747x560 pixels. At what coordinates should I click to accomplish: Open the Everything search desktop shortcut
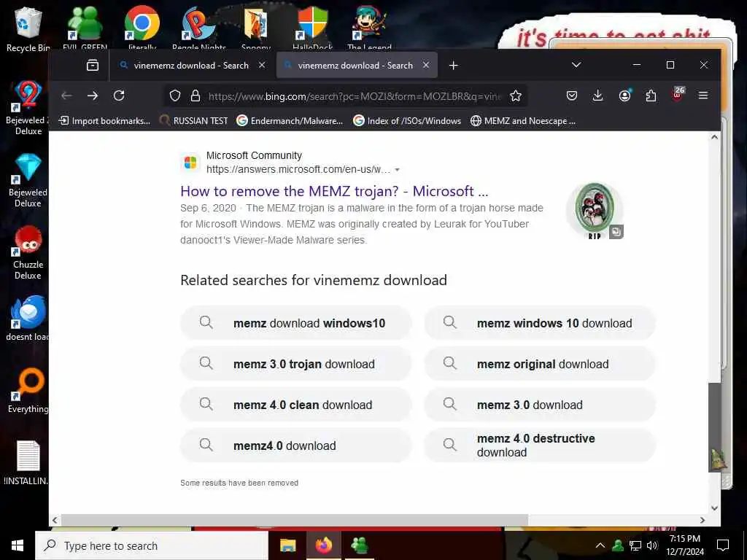(x=28, y=391)
